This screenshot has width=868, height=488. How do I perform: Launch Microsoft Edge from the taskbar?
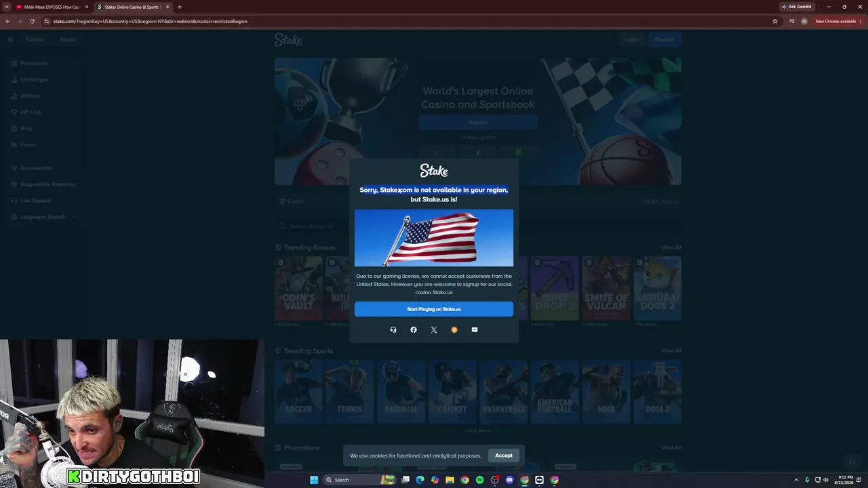420,480
